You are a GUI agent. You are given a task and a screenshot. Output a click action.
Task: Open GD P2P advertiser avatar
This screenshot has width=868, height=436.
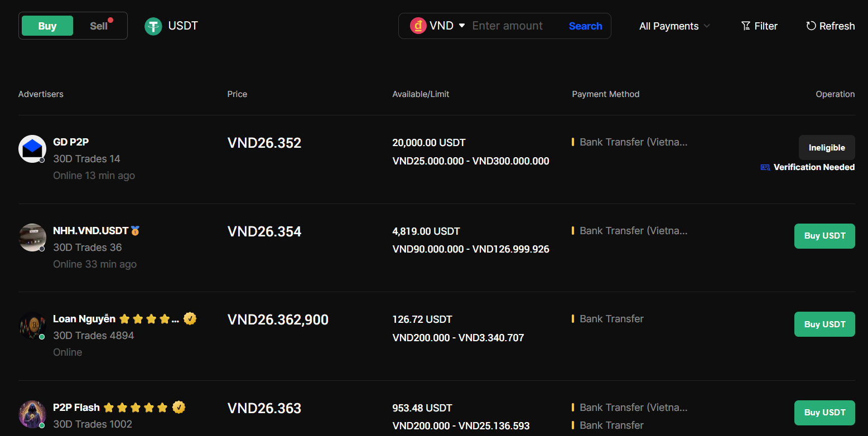32,149
